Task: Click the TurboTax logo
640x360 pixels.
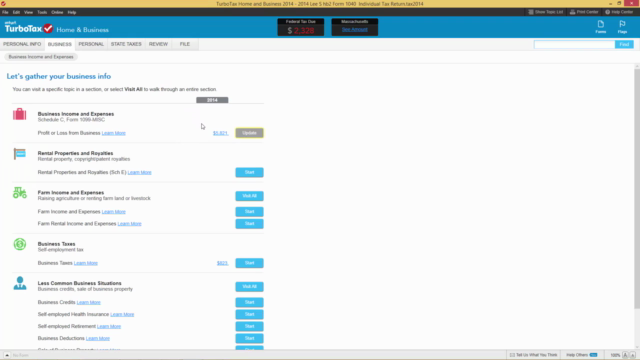Action: click(29, 28)
